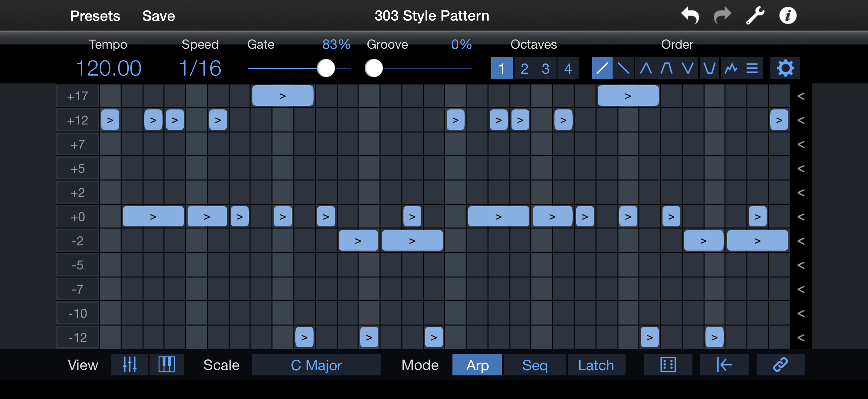Image resolution: width=868 pixels, height=399 pixels.
Task: Click the dice randomize icon
Action: 668,364
